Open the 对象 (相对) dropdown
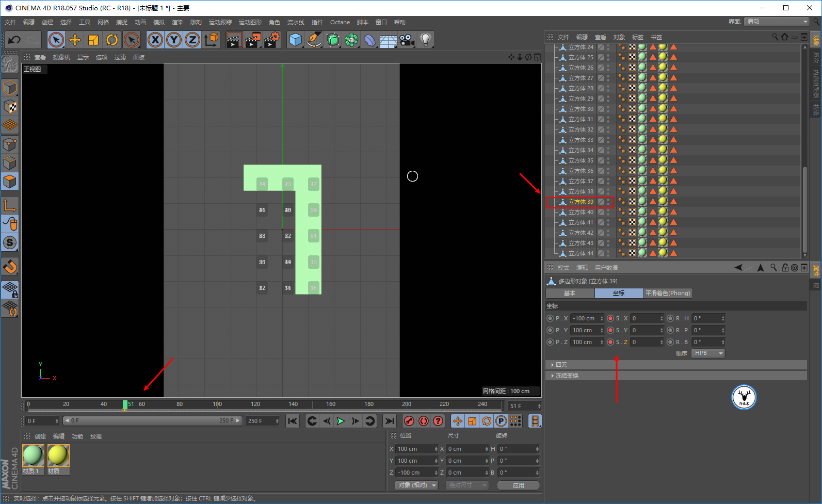The height and width of the screenshot is (504, 822). (x=417, y=485)
